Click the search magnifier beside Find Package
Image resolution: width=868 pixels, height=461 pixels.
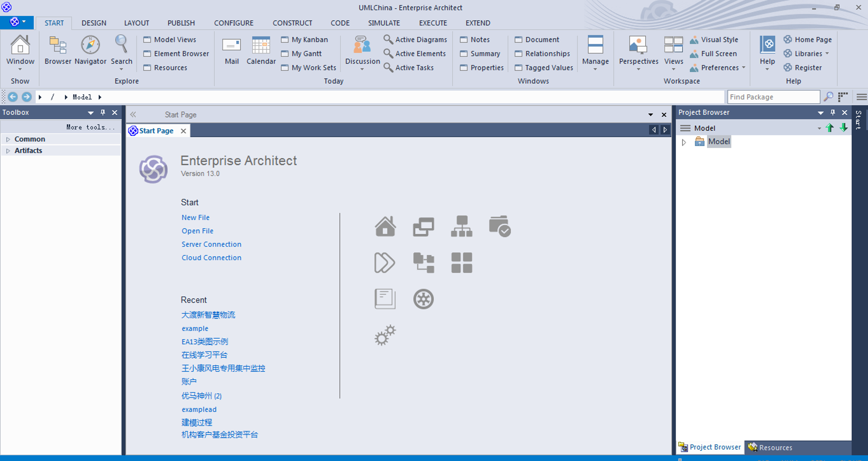pos(828,97)
